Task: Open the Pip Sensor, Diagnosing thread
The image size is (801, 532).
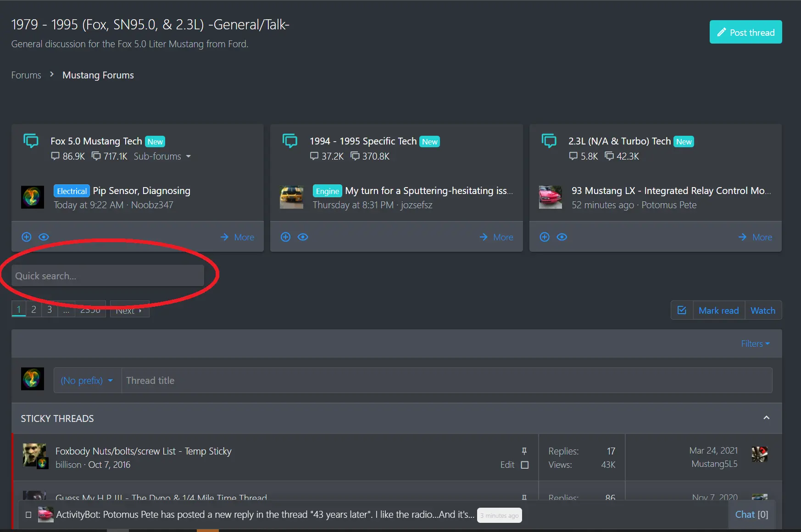Action: [x=142, y=191]
